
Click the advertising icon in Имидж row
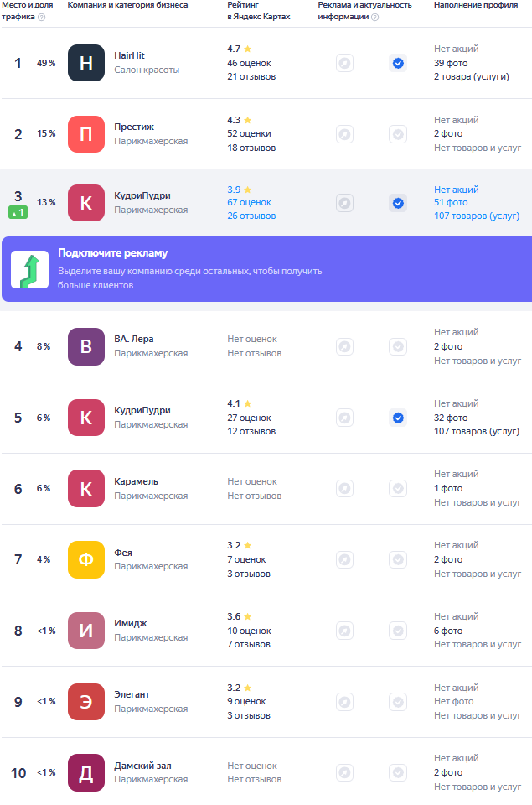click(344, 631)
